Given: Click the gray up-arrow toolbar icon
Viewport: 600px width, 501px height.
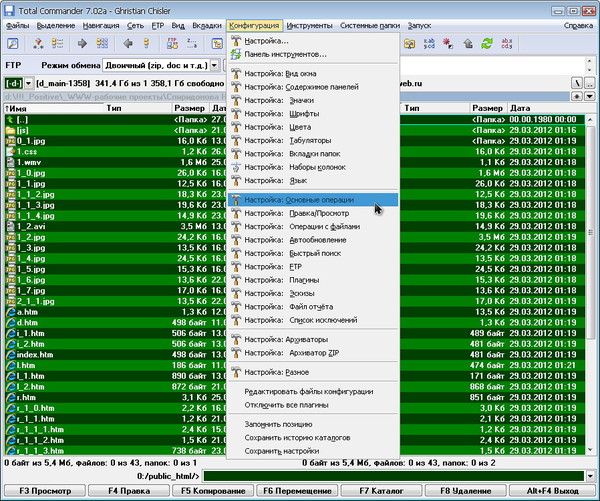Looking at the screenshot, I should pyautogui.click(x=468, y=44).
